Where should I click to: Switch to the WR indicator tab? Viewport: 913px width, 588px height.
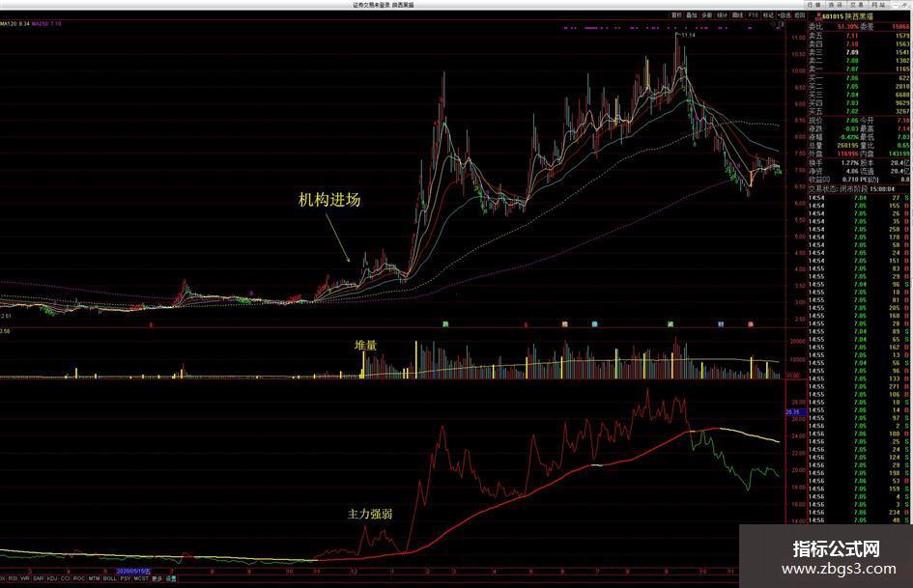(x=25, y=578)
